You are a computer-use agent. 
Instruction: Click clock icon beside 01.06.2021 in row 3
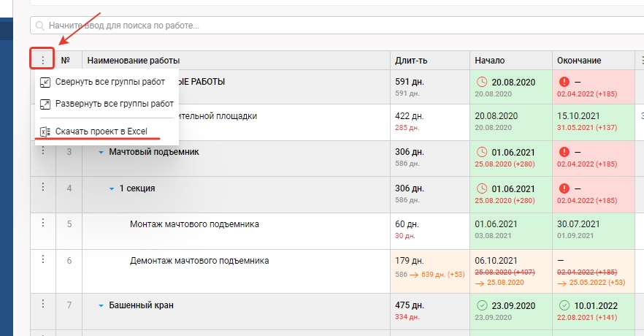481,152
